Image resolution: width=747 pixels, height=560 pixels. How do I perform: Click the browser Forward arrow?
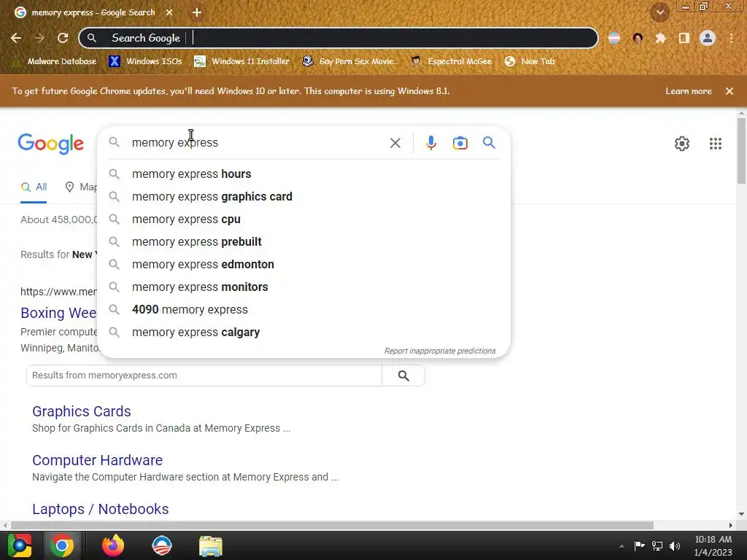pos(39,38)
